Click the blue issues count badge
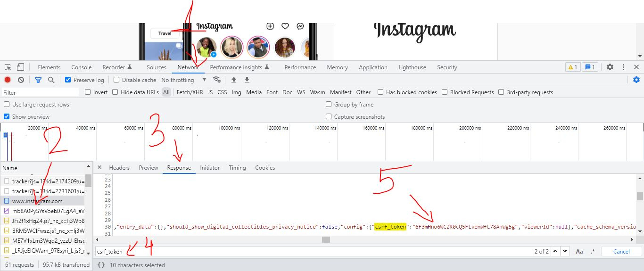The height and width of the screenshot is (271, 644). point(591,67)
